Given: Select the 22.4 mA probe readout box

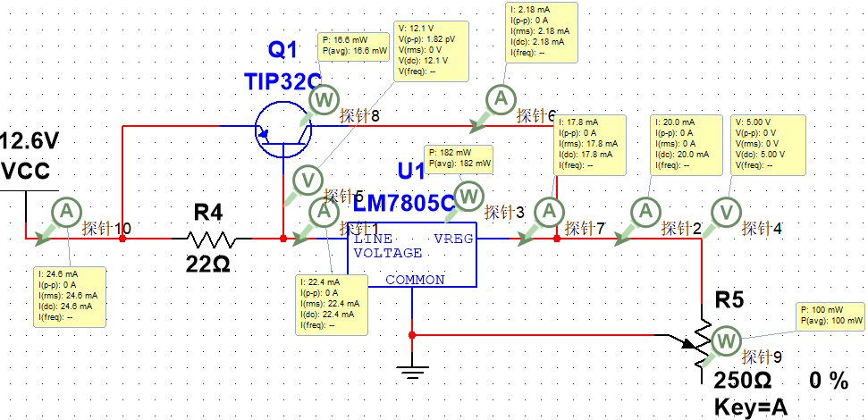Looking at the screenshot, I should (332, 304).
